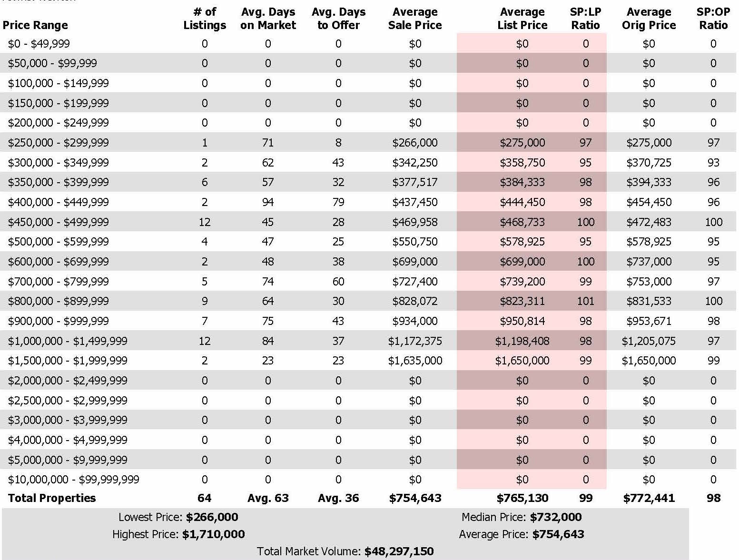Screen dimensions: 739x560
Task: Click the Average Orig Price header
Action: (649, 19)
